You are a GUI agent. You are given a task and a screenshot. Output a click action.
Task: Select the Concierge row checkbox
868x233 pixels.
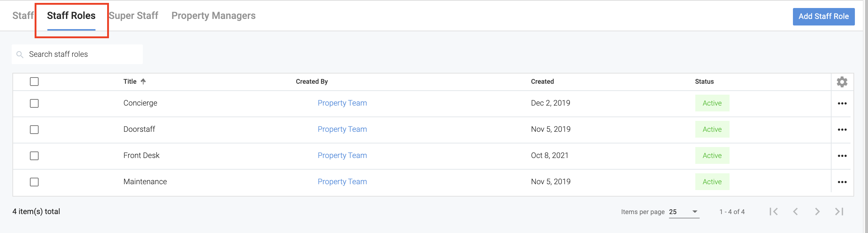tap(34, 103)
